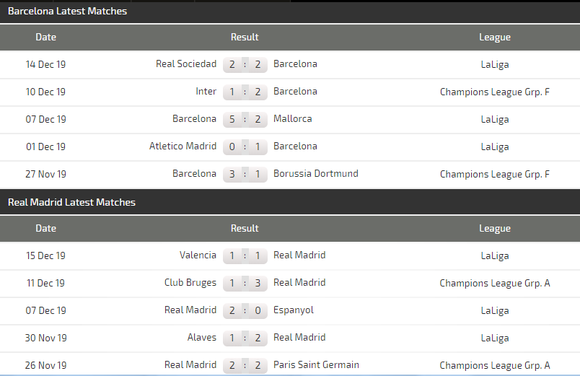Click the Real Sociedad team name

pos(186,64)
